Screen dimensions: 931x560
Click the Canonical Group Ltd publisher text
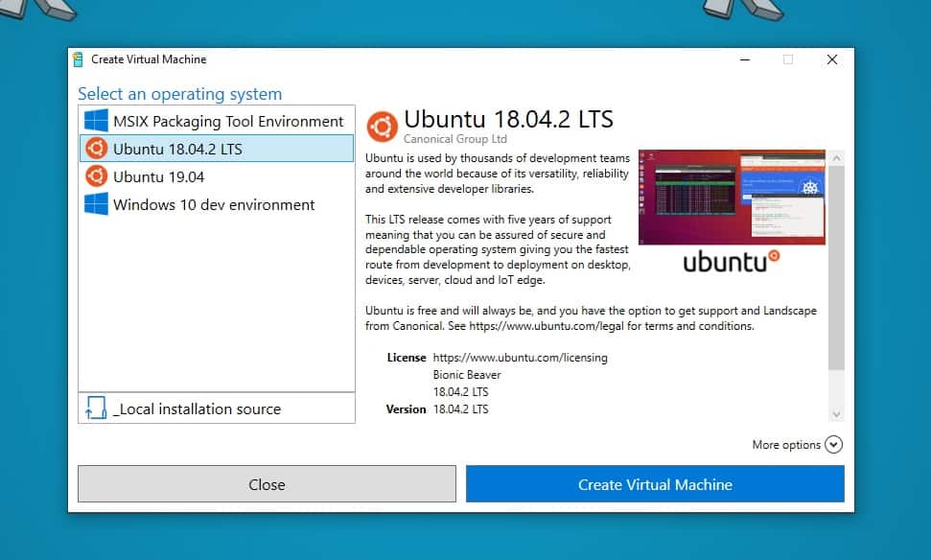(x=455, y=139)
